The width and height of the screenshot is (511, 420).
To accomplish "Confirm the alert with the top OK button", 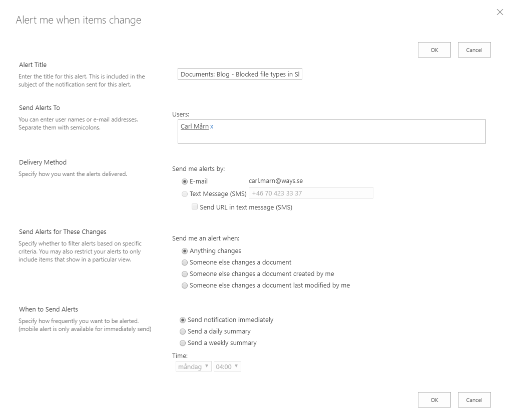I will [x=433, y=49].
